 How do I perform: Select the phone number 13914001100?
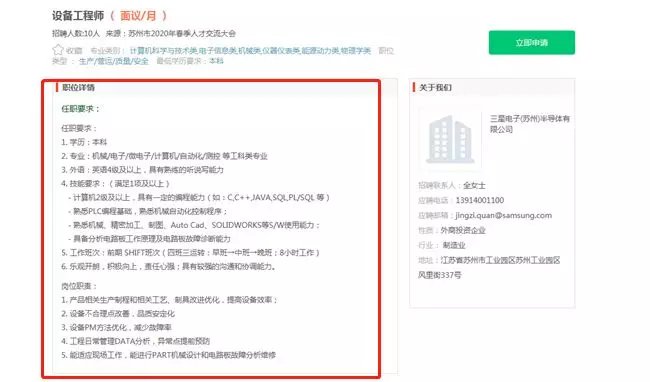[x=480, y=201]
